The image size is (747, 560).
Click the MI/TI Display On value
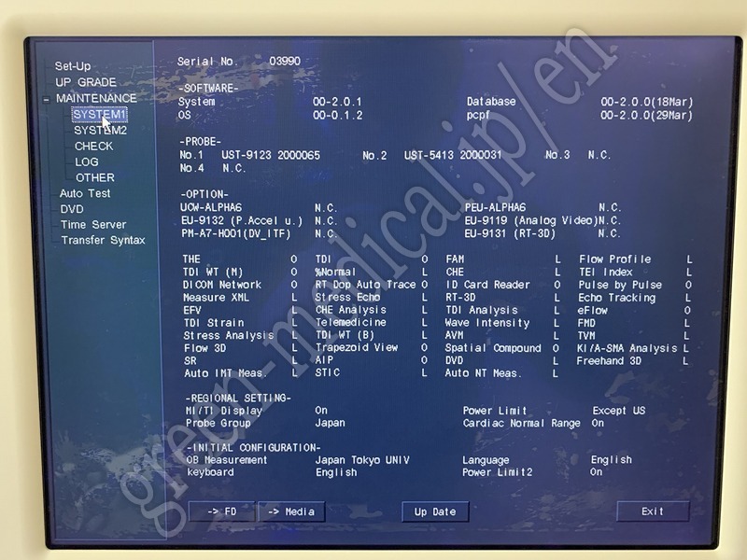(x=321, y=411)
